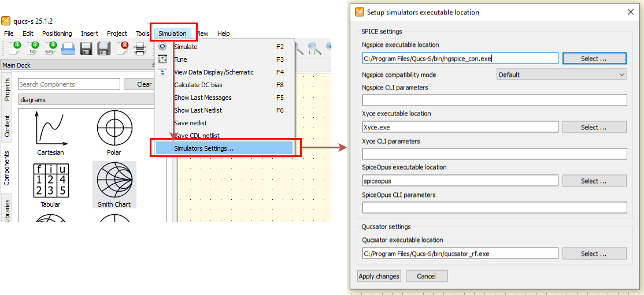644x295 pixels.
Task: Switch to the Components dock tab
Action: (x=6, y=168)
